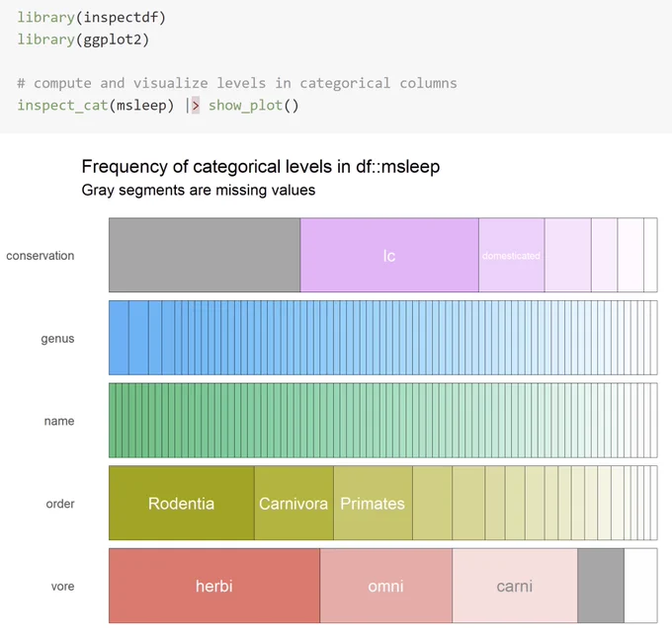Click the 'domesticated' segment in conservation row

pyautogui.click(x=511, y=255)
